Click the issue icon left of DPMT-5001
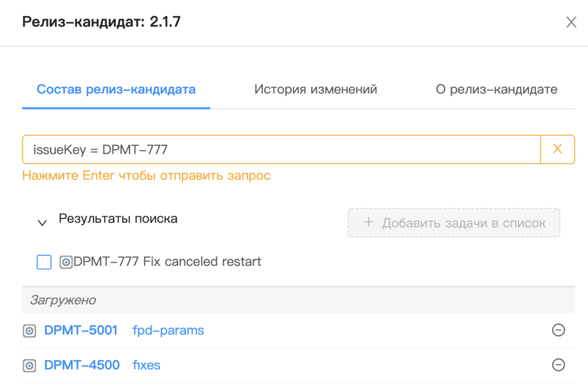 pyautogui.click(x=29, y=330)
